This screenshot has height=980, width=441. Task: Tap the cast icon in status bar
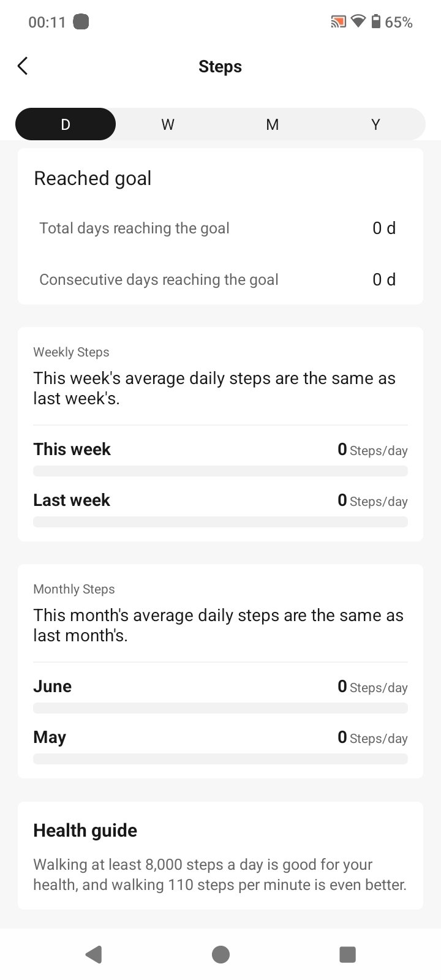tap(338, 22)
